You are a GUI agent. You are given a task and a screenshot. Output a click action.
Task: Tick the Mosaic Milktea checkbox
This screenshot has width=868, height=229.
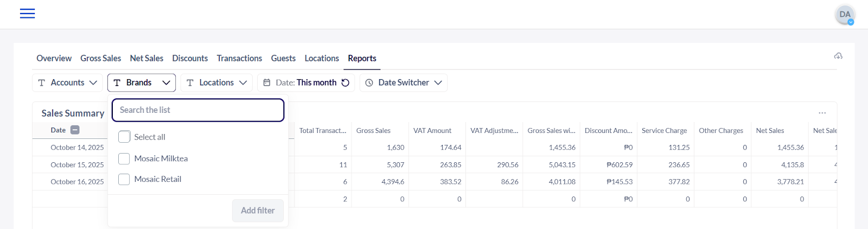click(124, 158)
